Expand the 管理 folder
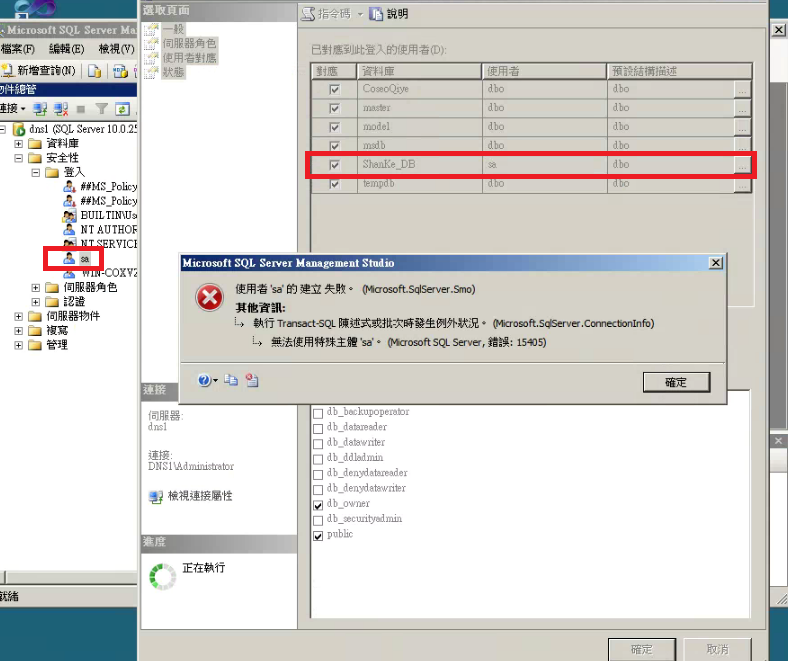The width and height of the screenshot is (788, 661). pyautogui.click(x=19, y=345)
